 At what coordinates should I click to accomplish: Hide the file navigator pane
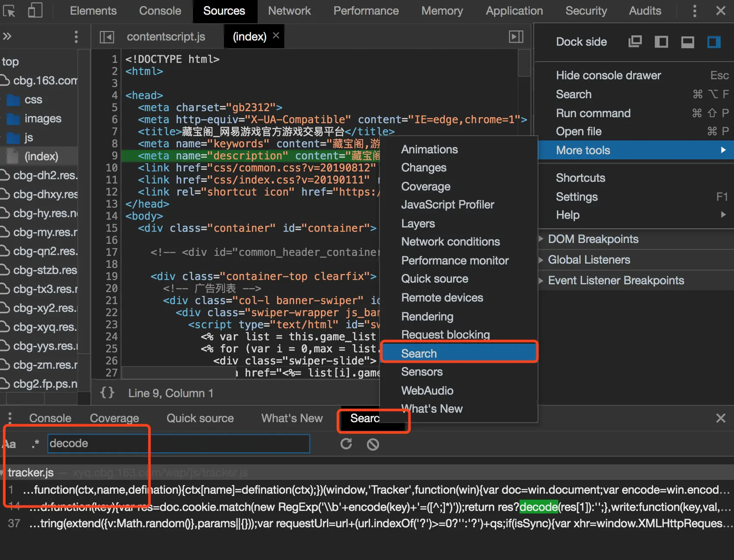pos(107,37)
